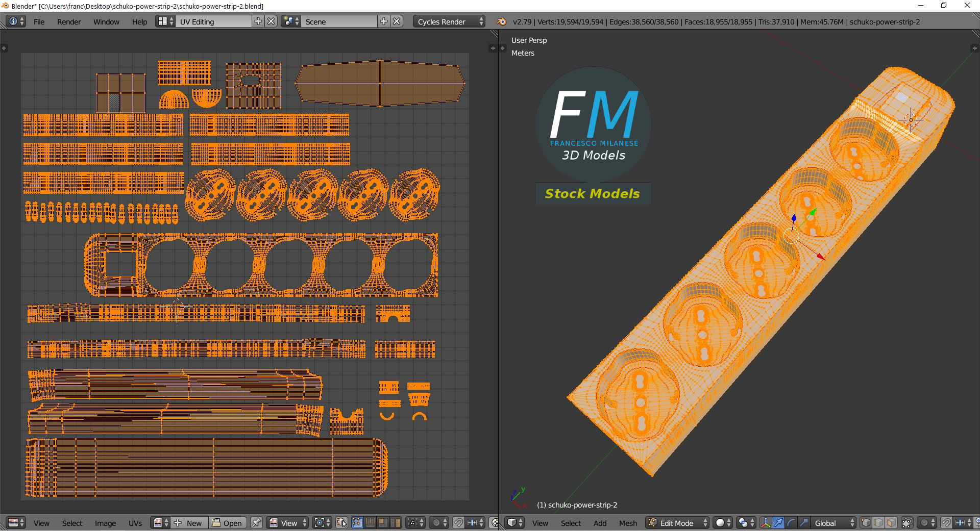Open the scene browser icon
Screen dimensions: 980x531
pos(291,21)
